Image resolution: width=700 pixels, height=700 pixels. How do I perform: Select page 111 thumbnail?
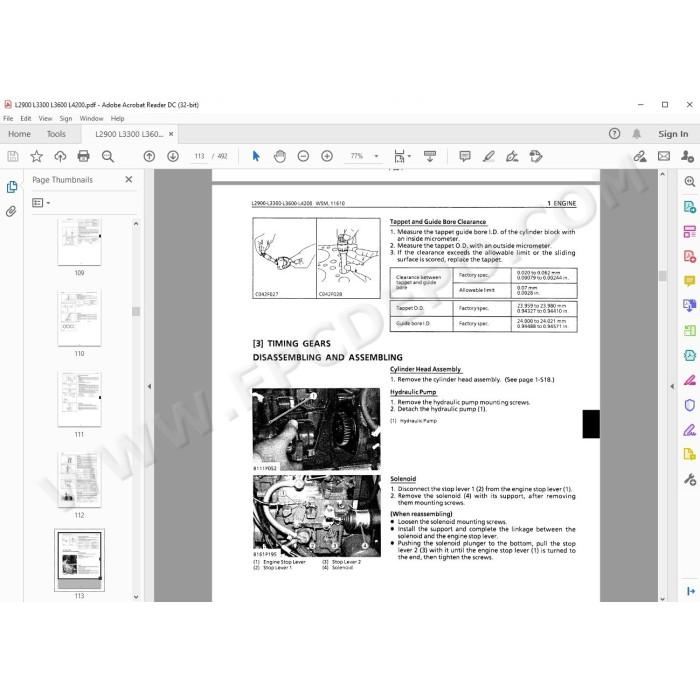[x=79, y=399]
